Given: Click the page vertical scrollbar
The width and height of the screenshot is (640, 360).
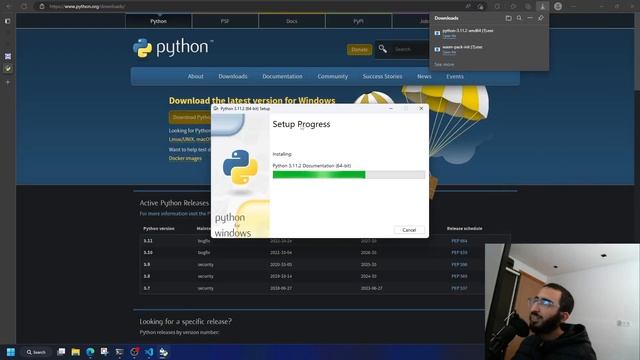Looking at the screenshot, I should click(x=637, y=51).
